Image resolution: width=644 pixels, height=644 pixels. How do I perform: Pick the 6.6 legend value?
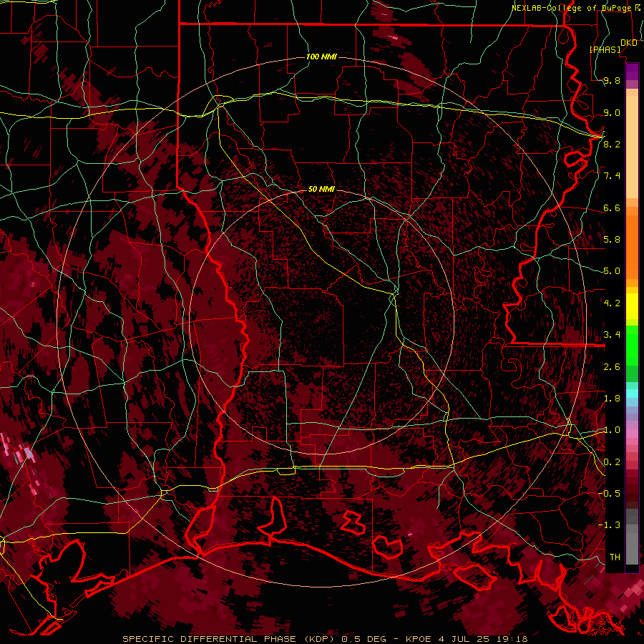(x=612, y=208)
